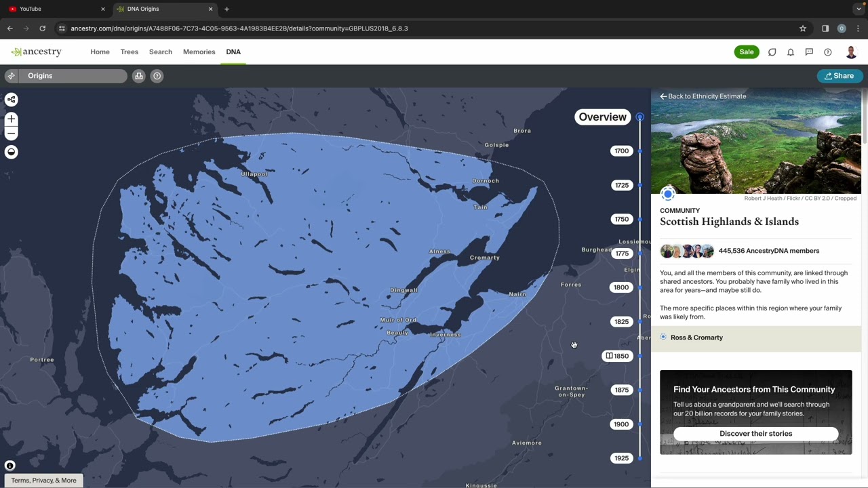Image resolution: width=868 pixels, height=488 pixels.
Task: Expand Chrome tab search chevron
Action: (x=859, y=9)
